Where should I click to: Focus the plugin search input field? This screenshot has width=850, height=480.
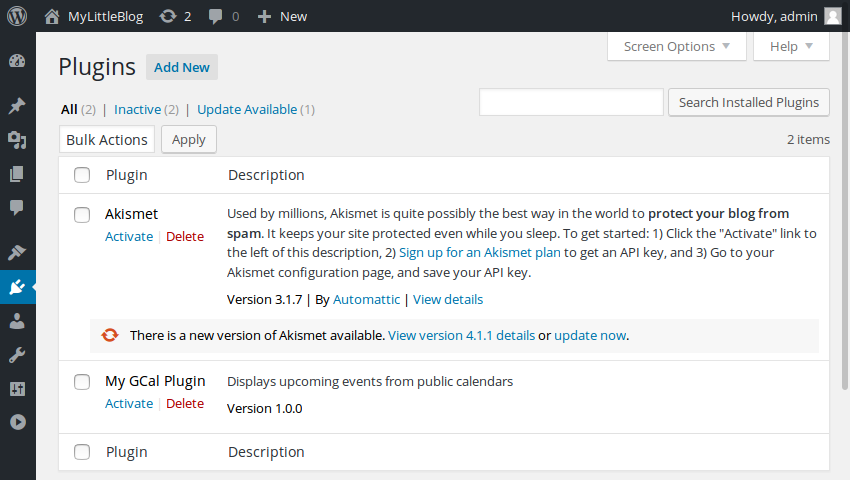(x=571, y=102)
